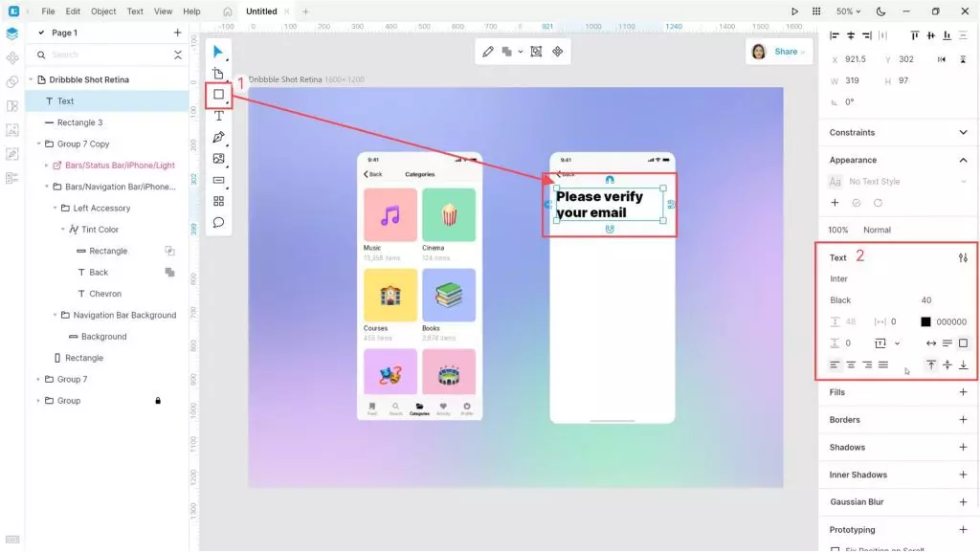The height and width of the screenshot is (552, 980).
Task: Open the Edit menu
Action: pyautogui.click(x=73, y=11)
